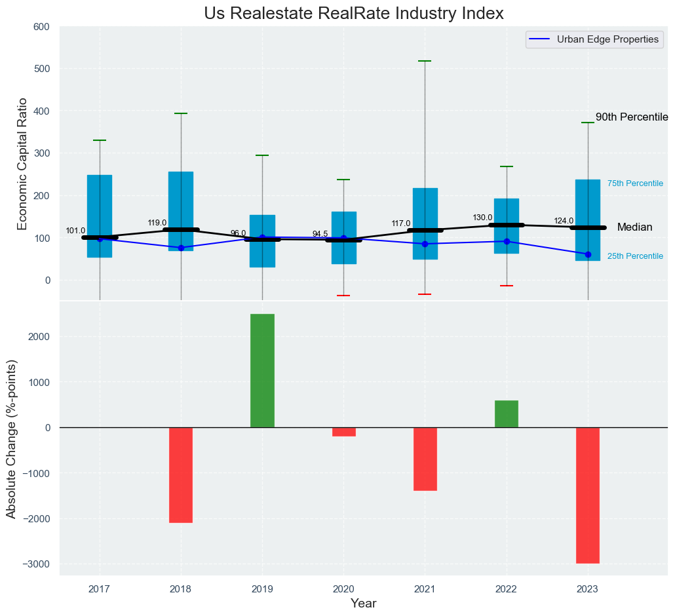Click the 90th Percentile annotation
Image resolution: width=675 pixels, height=616 pixels.
coord(631,117)
